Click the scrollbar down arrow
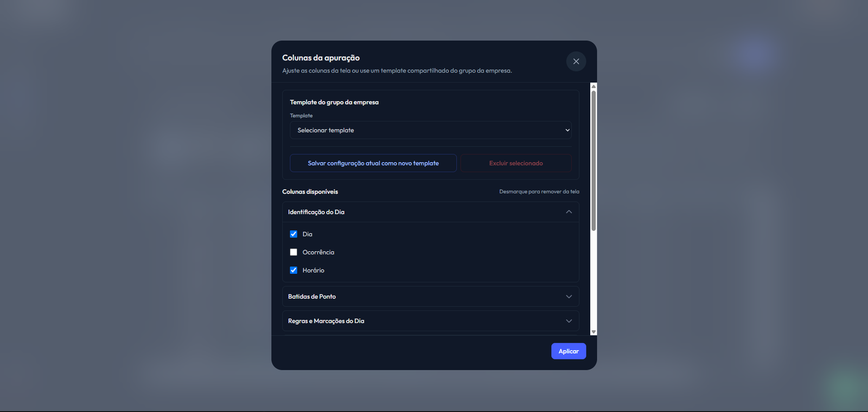The image size is (868, 412). (593, 332)
